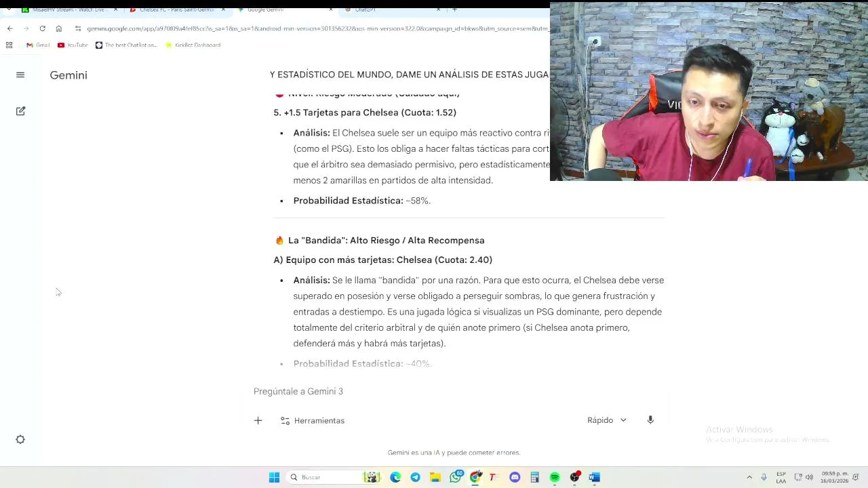Open the apps grid in bookmarks bar
The width and height of the screenshot is (868, 488).
9,45
